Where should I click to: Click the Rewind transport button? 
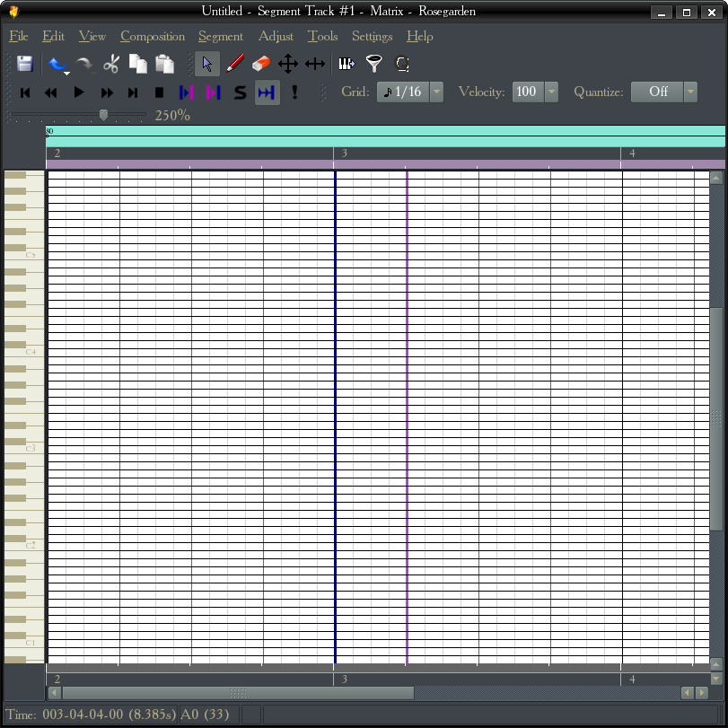(x=51, y=92)
